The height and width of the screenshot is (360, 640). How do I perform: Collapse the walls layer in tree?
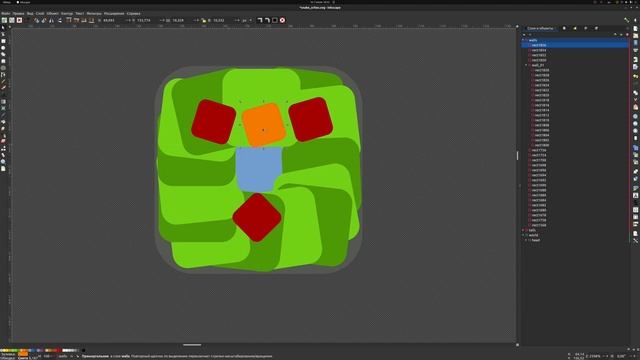[x=523, y=40]
